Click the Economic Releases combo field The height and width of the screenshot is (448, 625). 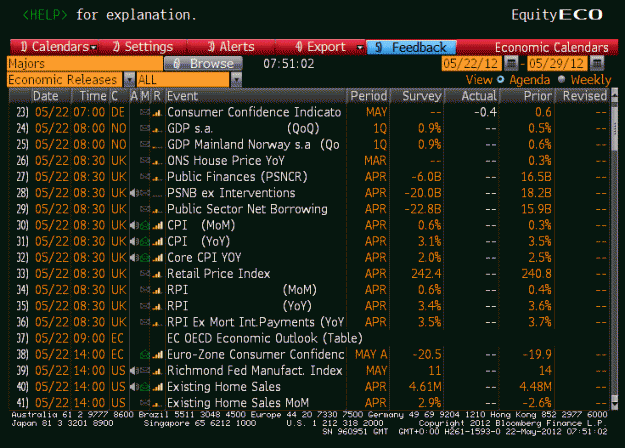tap(65, 80)
